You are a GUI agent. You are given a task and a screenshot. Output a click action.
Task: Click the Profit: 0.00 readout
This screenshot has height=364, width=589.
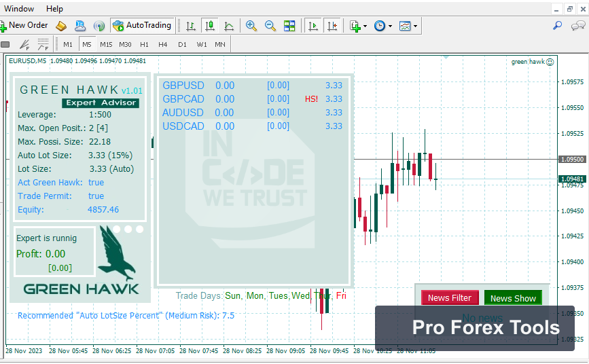pyautogui.click(x=41, y=254)
